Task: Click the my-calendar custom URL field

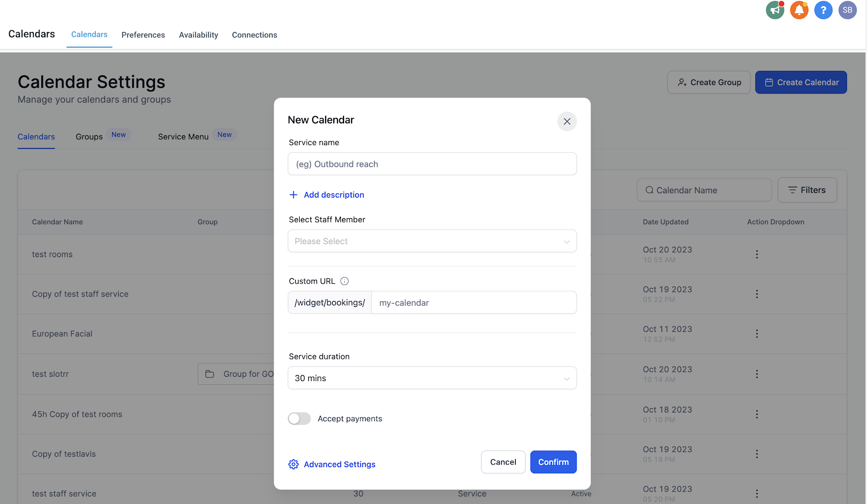Action: (474, 303)
